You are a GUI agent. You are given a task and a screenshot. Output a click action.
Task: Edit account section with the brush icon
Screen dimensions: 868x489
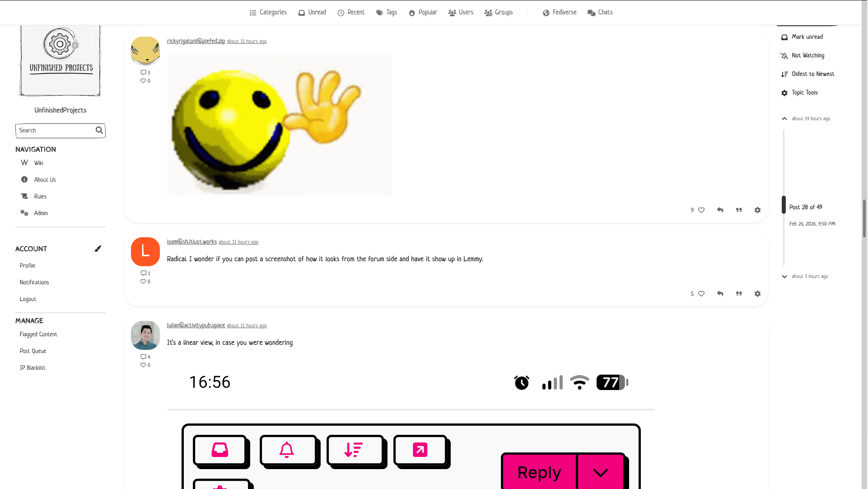pyautogui.click(x=98, y=249)
